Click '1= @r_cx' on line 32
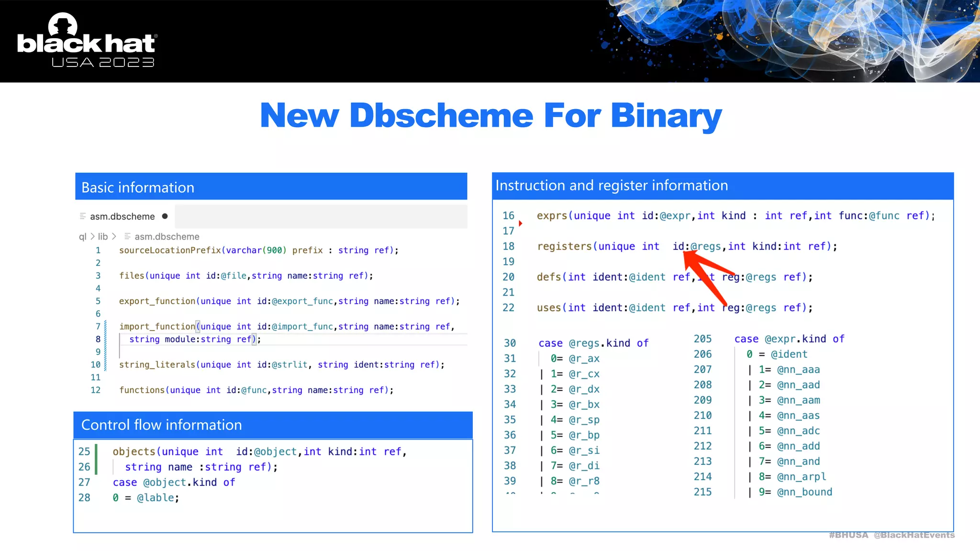This screenshot has width=980, height=551. point(575,374)
